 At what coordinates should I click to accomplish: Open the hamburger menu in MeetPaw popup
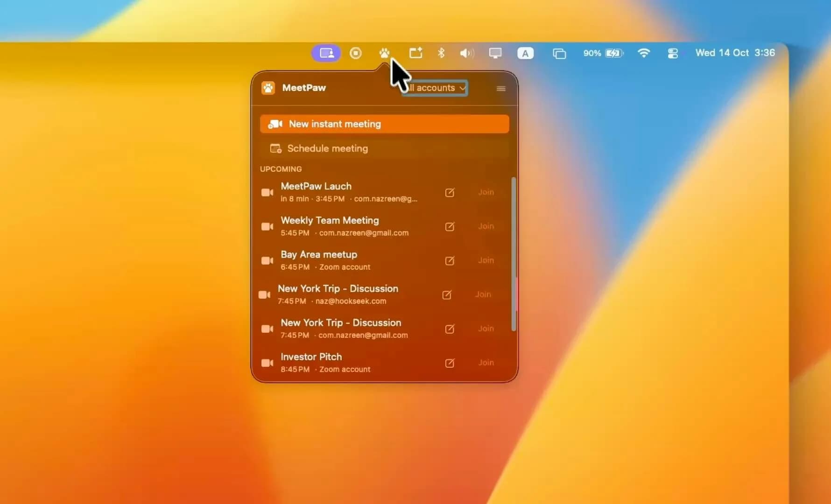501,88
